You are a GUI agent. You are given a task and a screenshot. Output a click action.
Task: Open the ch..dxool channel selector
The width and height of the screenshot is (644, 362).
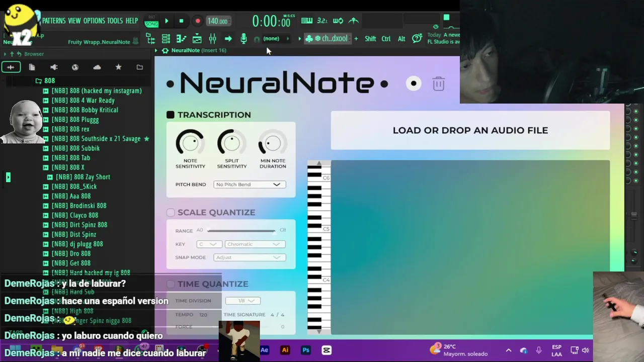tap(327, 39)
